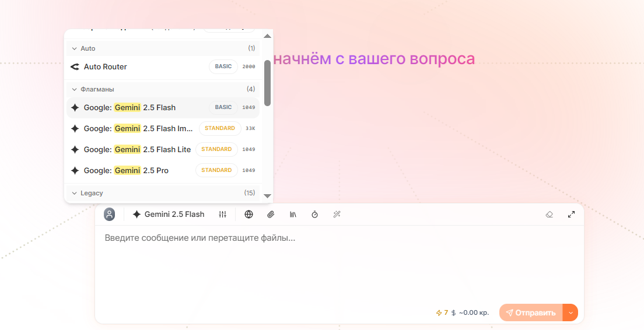Click the model list scroll up arrow
The height and width of the screenshot is (330, 644).
[267, 36]
